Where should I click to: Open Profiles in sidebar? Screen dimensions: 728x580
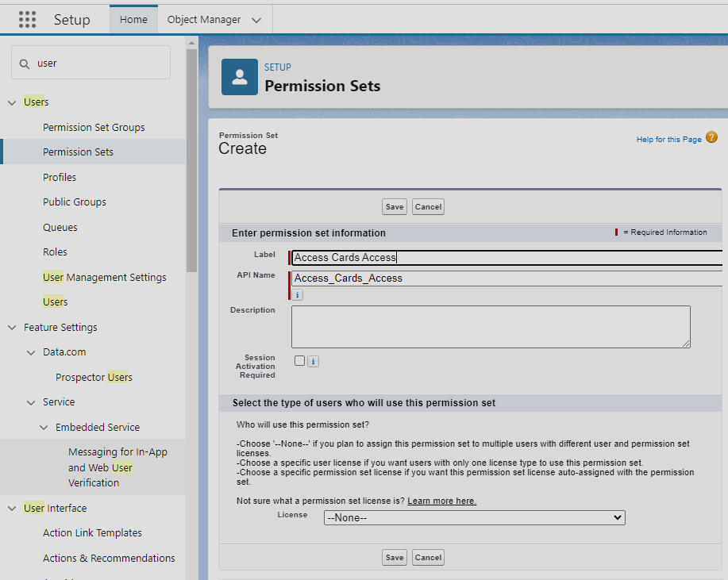pos(60,177)
